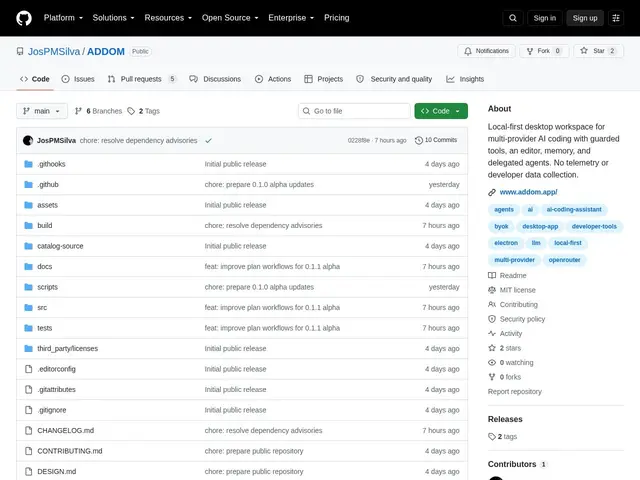This screenshot has height=480, width=640.
Task: Click the Sign up button
Action: pos(585,18)
